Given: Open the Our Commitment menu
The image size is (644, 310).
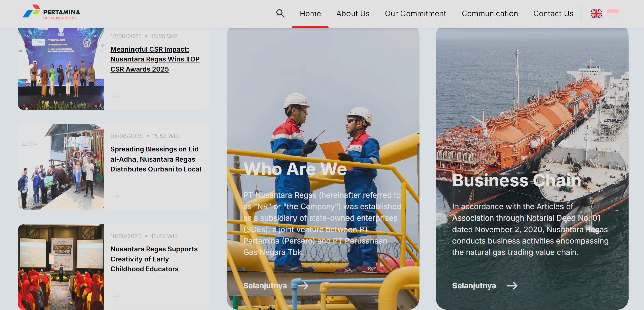Looking at the screenshot, I should click(416, 14).
